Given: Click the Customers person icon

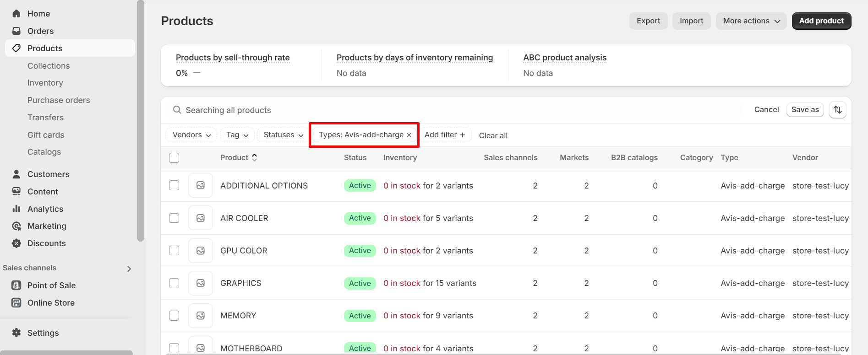Looking at the screenshot, I should click(x=16, y=174).
